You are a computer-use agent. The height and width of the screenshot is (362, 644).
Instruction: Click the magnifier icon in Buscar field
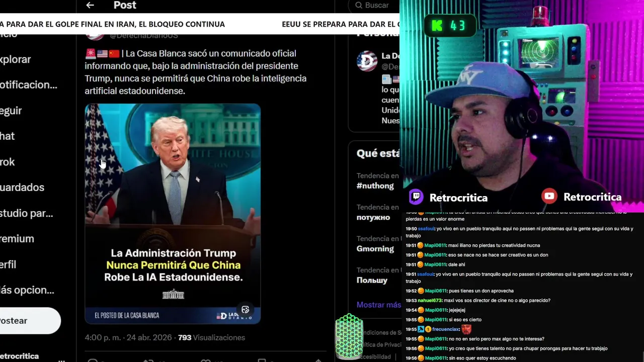(359, 5)
